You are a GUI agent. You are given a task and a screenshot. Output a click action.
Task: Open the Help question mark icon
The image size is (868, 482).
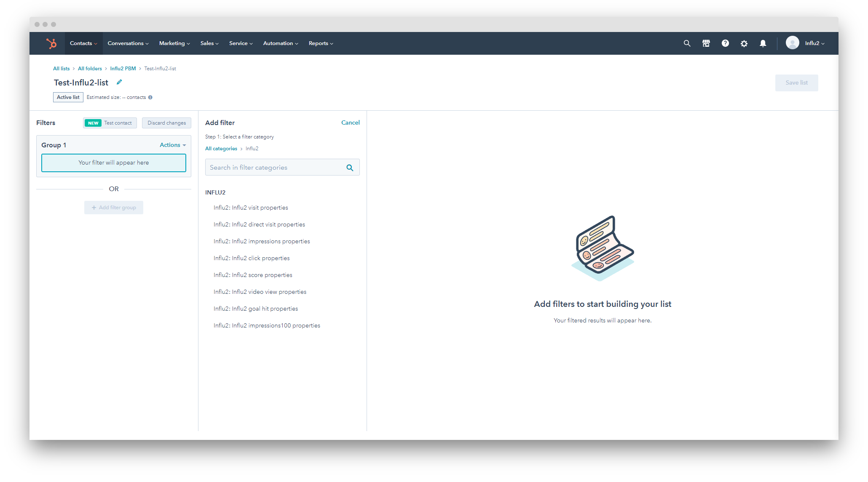pyautogui.click(x=725, y=43)
